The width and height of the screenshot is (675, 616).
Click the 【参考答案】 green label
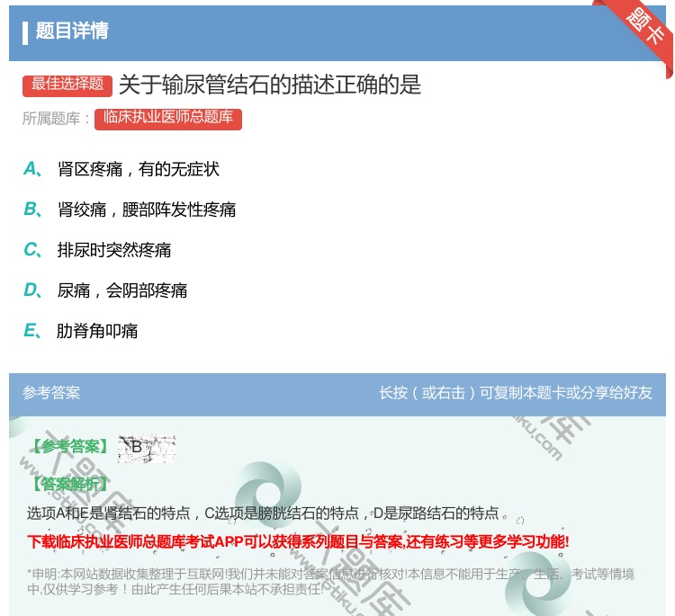(71, 447)
